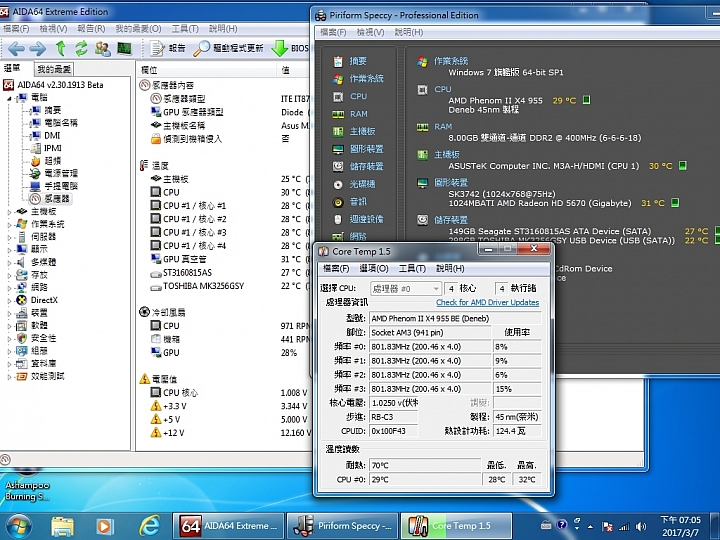Click the 圖形裝置 heading link in Speccy summary
The height and width of the screenshot is (540, 720).
point(451,183)
